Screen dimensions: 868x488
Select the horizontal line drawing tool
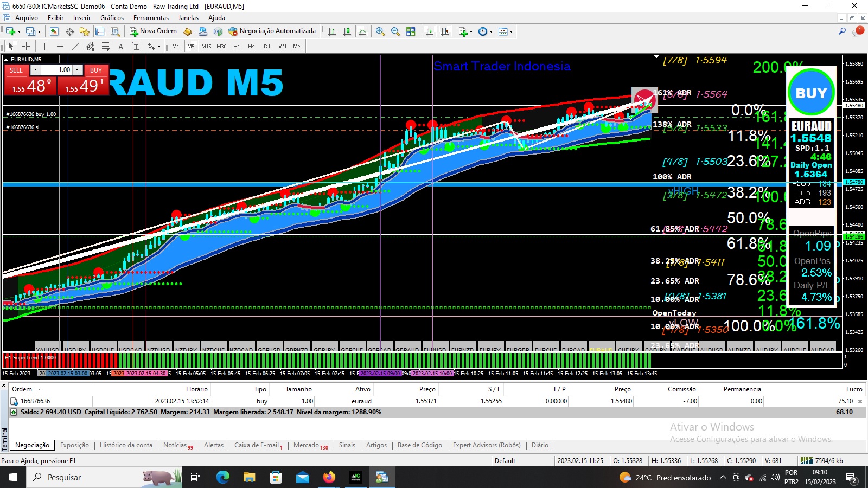tap(60, 46)
